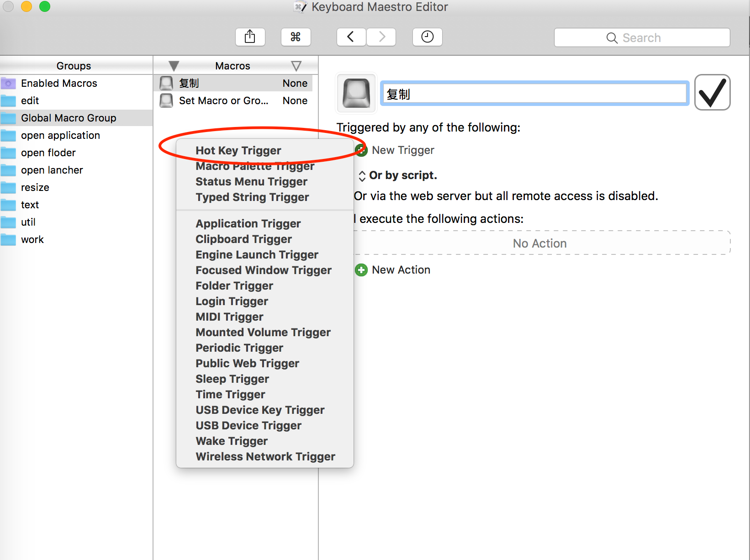
Task: Choose Public Web Trigger
Action: coord(265,363)
